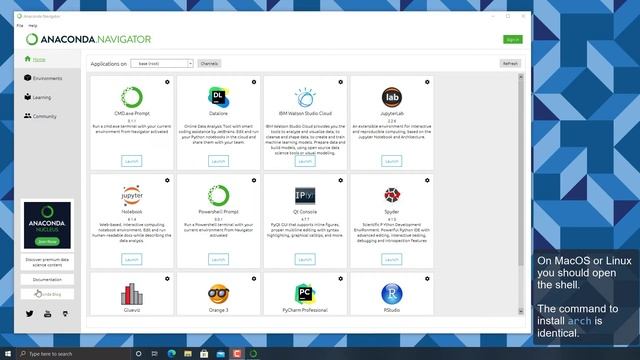This screenshot has width=640, height=360.
Task: Open settings gear on PyCharm Professional card
Action: [x=340, y=279]
